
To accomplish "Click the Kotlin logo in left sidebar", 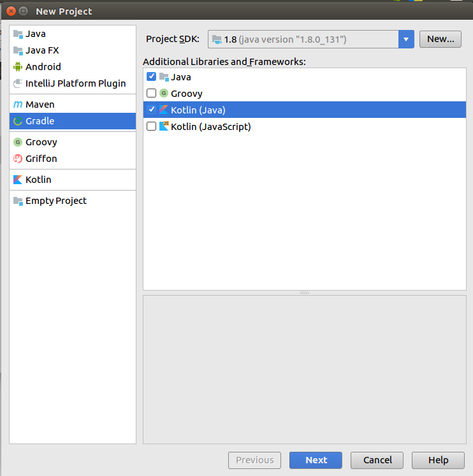I will 18,180.
